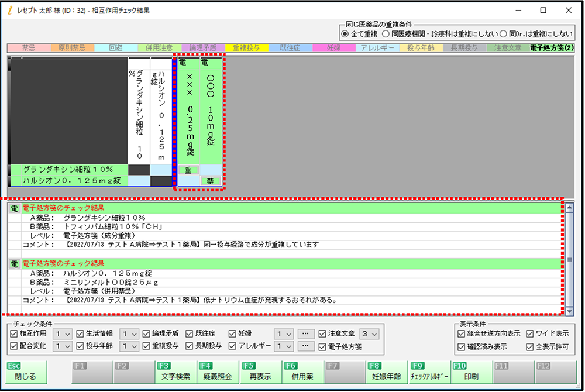Click 電 icon of first check result

coord(14,208)
